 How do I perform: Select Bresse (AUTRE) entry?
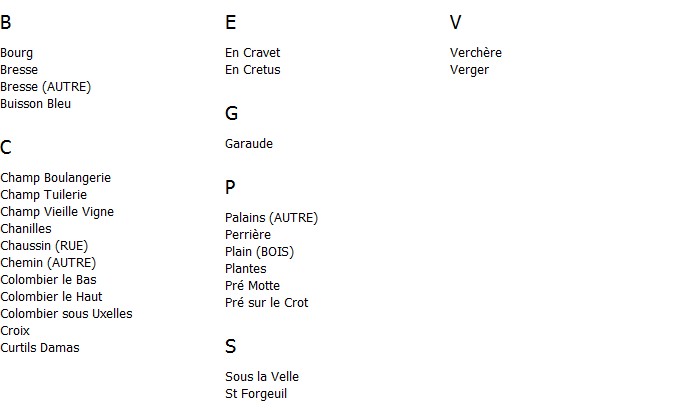(46, 87)
